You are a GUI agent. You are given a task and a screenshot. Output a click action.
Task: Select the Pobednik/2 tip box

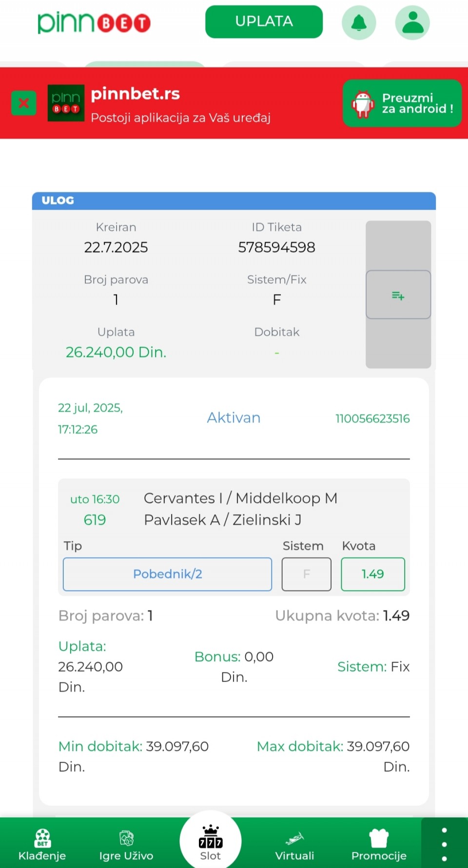(x=167, y=574)
